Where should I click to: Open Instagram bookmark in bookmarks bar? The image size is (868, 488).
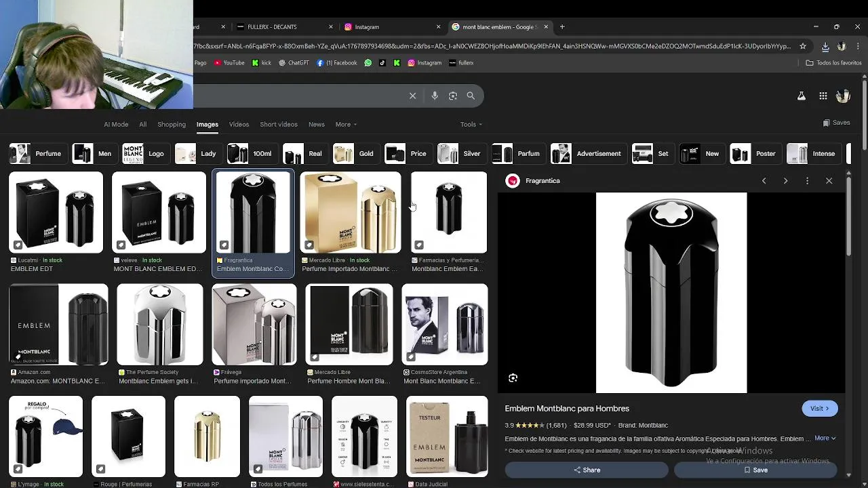pos(425,62)
